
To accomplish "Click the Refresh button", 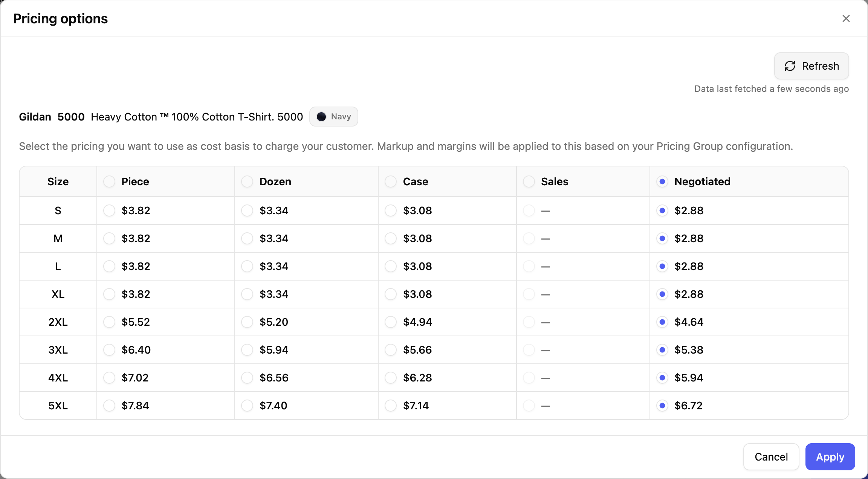I will pos(811,66).
